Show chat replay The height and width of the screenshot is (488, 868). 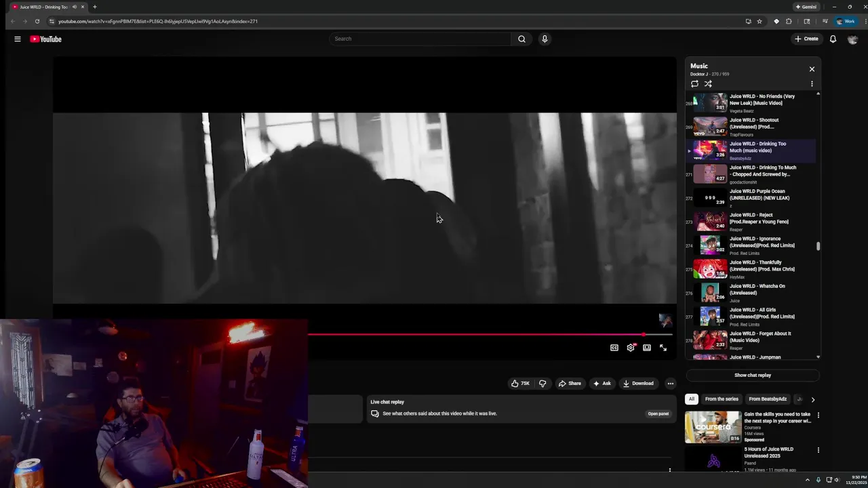(x=753, y=375)
